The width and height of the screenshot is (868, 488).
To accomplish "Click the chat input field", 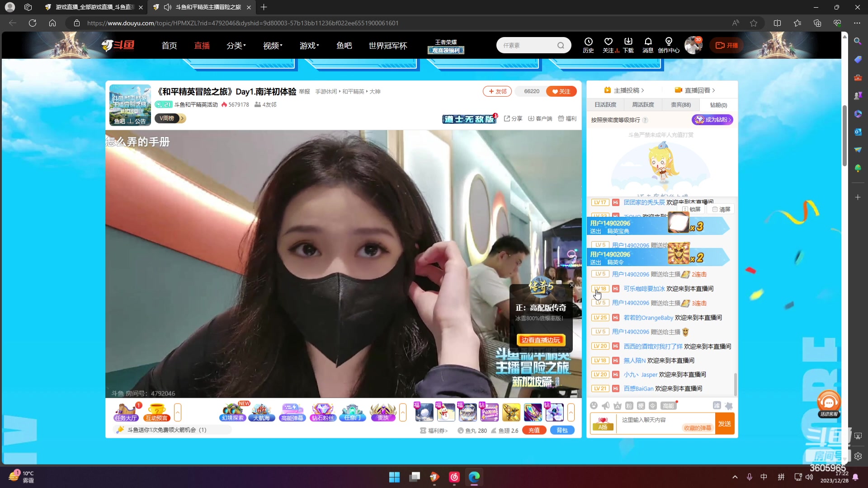I will click(x=665, y=423).
